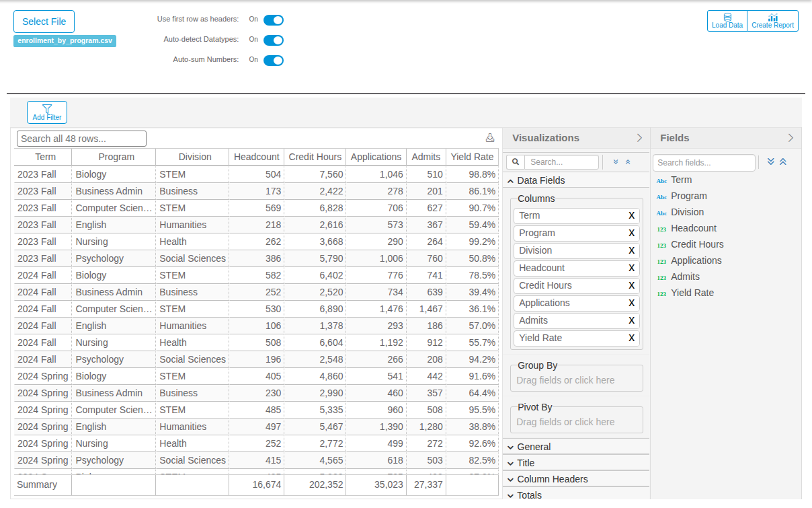Click the Abc type icon beside Term field
The image size is (812, 508).
tap(662, 180)
